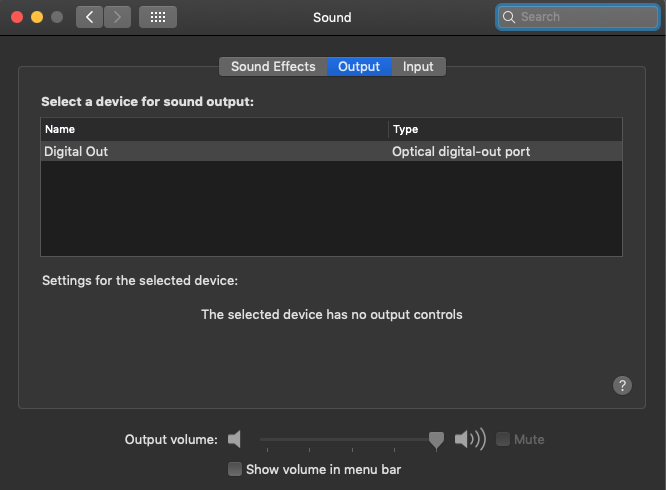This screenshot has height=490, width=666.
Task: Click the low volume speaker icon
Action: [234, 439]
